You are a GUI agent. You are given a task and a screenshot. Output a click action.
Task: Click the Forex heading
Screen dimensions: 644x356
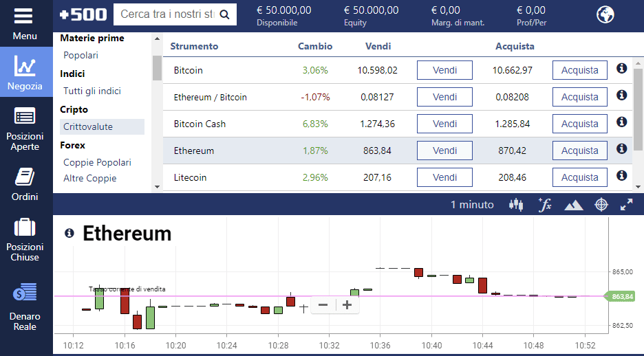pos(73,145)
